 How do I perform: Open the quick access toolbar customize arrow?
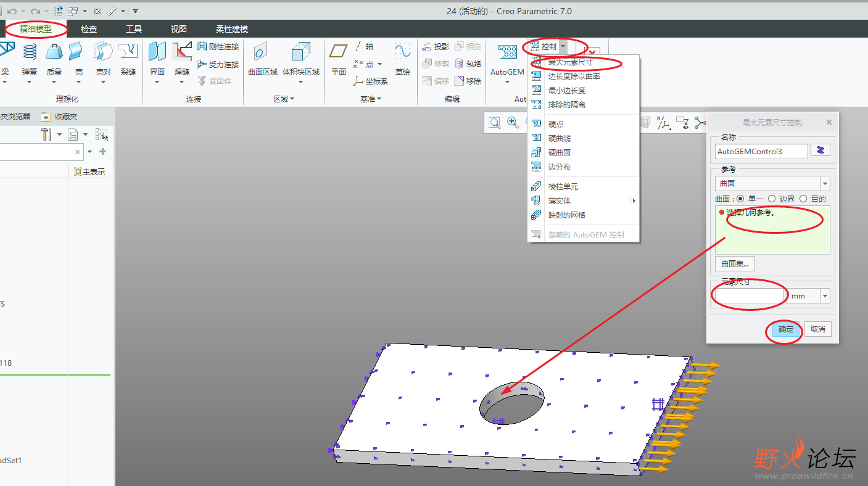[135, 11]
